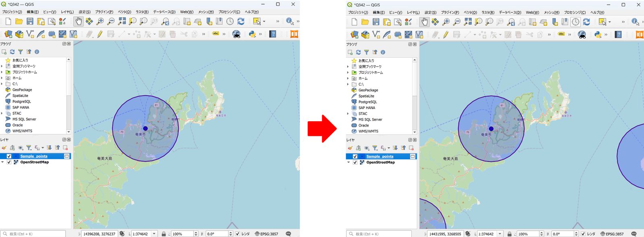Viewport: 644px width, 237px height.
Task: Open Vector menu in left QGIS window
Action: (124, 12)
